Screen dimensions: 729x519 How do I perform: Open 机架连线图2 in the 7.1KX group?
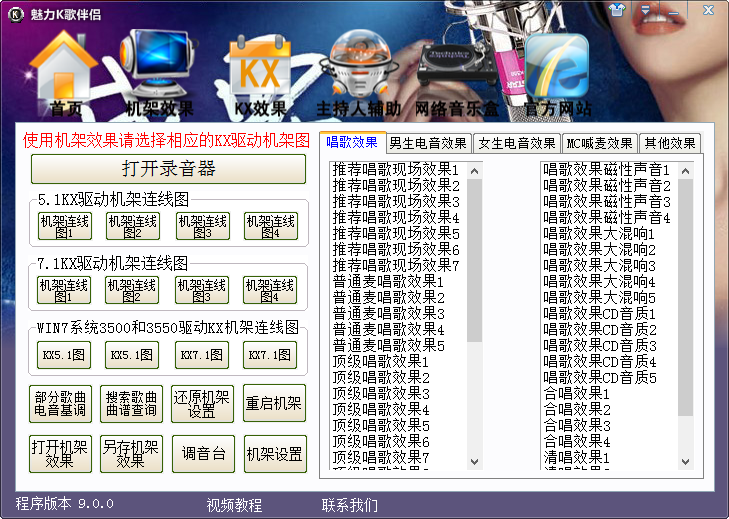[x=132, y=290]
